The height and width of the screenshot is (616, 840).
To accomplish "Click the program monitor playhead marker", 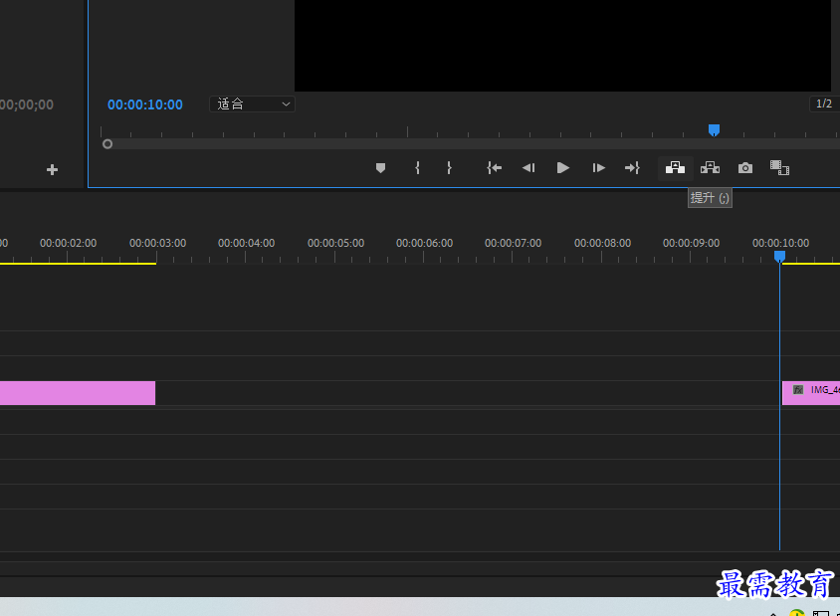I will pyautogui.click(x=714, y=130).
